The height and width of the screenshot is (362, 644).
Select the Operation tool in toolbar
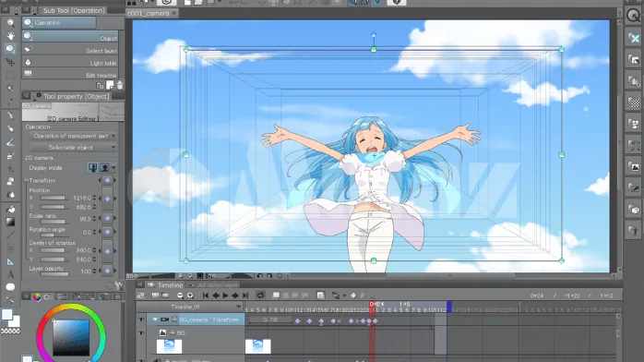10,49
